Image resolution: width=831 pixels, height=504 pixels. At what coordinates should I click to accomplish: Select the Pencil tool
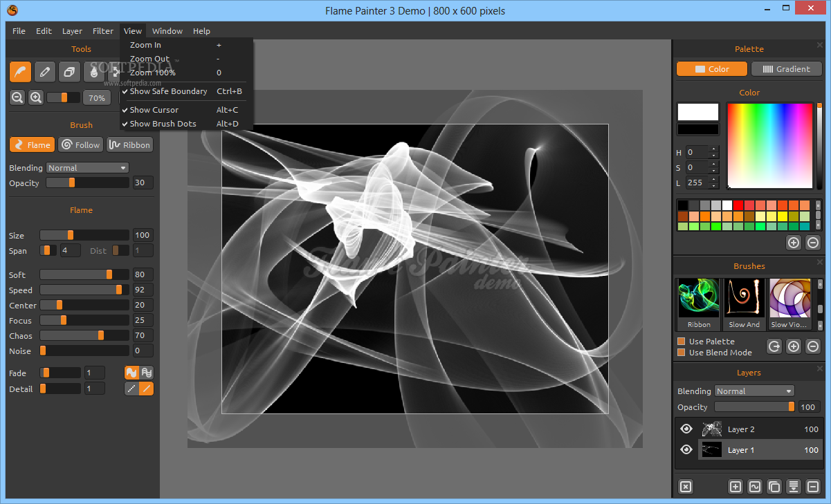44,71
